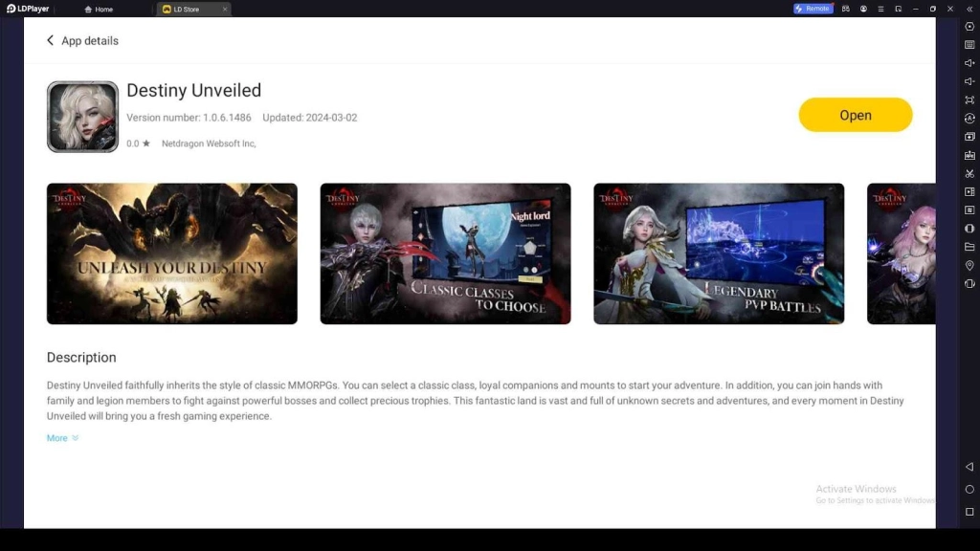Open keyboard mapping from the sidebar
Image resolution: width=980 pixels, height=551 pixels.
969,45
